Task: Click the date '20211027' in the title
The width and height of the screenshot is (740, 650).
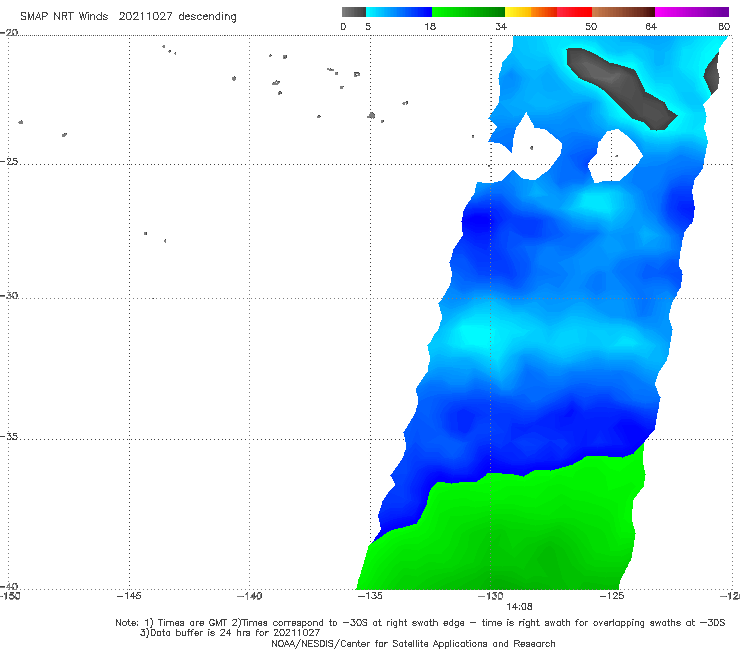Action: click(x=145, y=16)
